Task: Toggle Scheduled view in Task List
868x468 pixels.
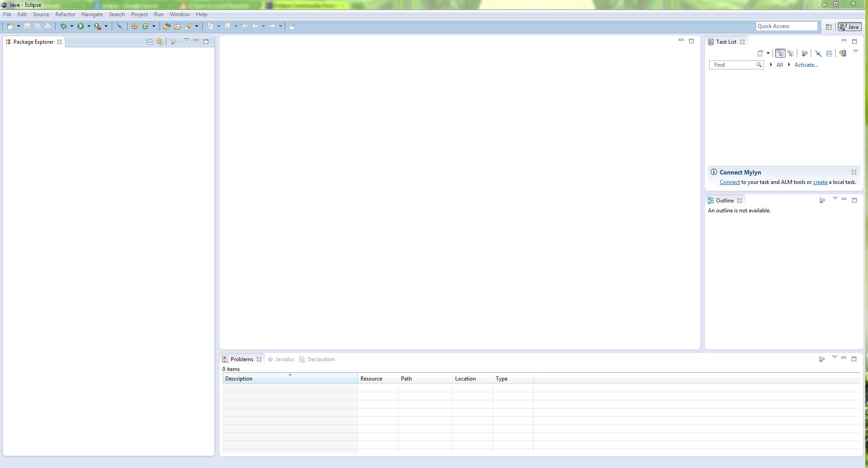Action: click(x=791, y=53)
